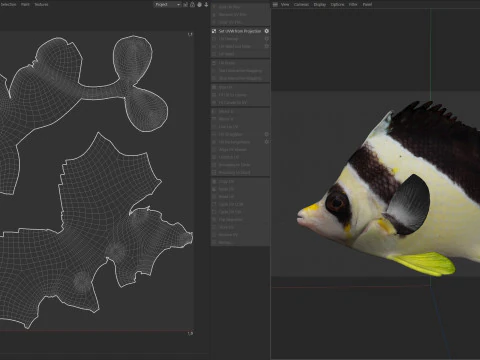
Task: Open the View menu in 3D viewport
Action: point(285,4)
